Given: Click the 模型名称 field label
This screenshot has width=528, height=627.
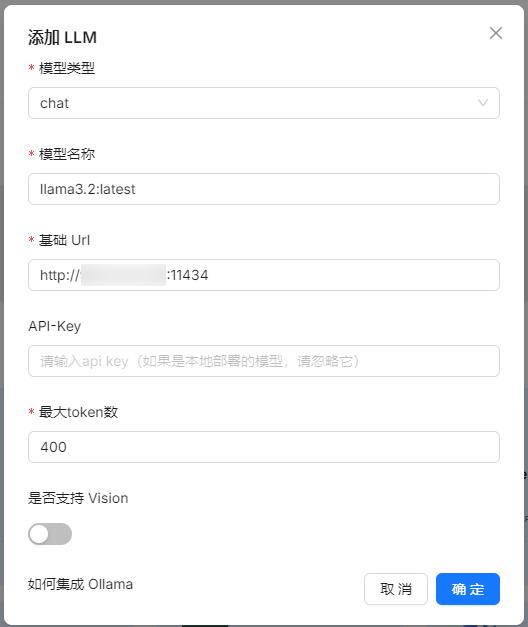Looking at the screenshot, I should point(67,154).
